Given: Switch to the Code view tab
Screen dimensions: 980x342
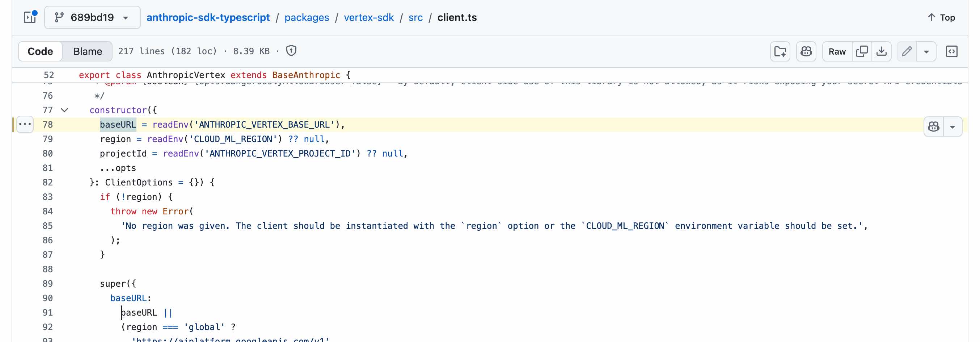Looking at the screenshot, I should coord(40,51).
